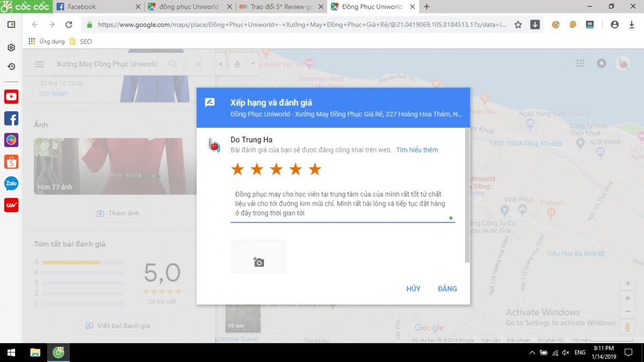Set rating to three stars
The width and height of the screenshot is (644, 362).
coord(276,170)
